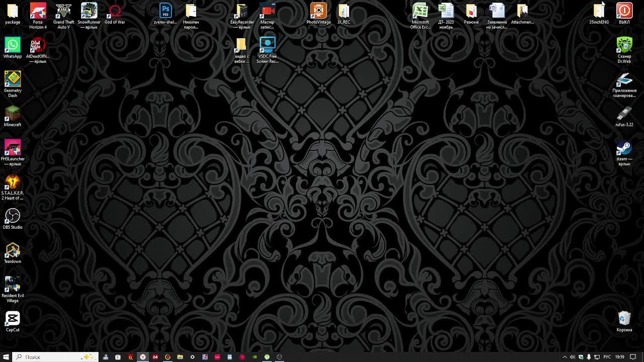The height and width of the screenshot is (362, 644).
Task: Select the rufus-3.22 icon
Action: [624, 116]
